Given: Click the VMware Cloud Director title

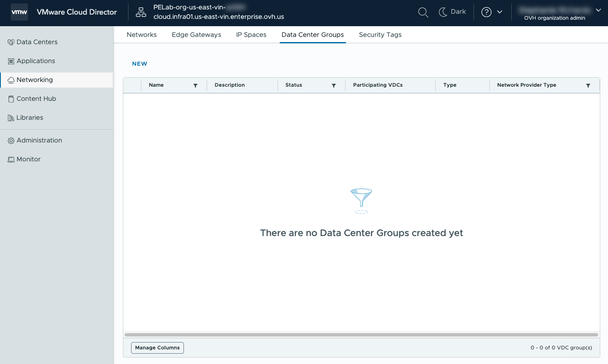Looking at the screenshot, I should coord(77,12).
